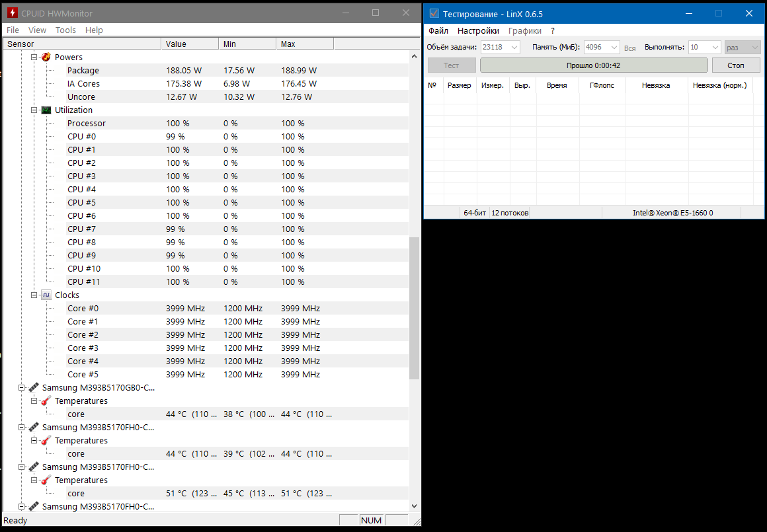Click the 176.45 W IA Cores max value

[299, 84]
